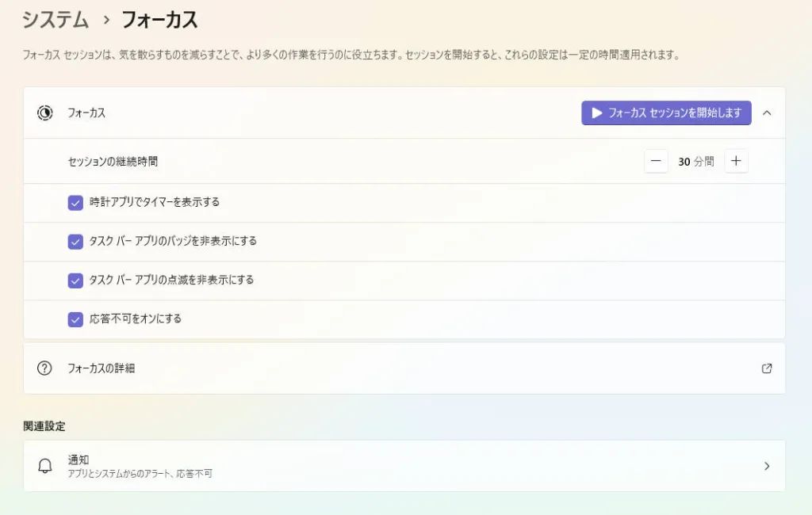Toggle タスクバーアプリの点滅を非表示にする checkbox
Screen dimensions: 812x515
point(75,280)
